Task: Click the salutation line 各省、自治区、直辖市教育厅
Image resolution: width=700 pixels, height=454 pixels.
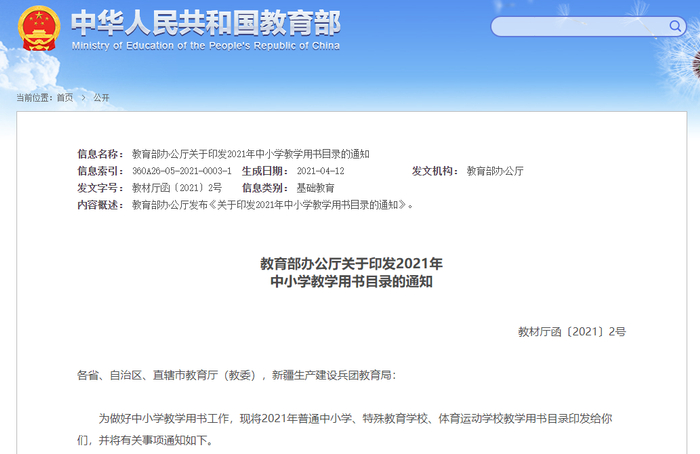Action: 237,375
